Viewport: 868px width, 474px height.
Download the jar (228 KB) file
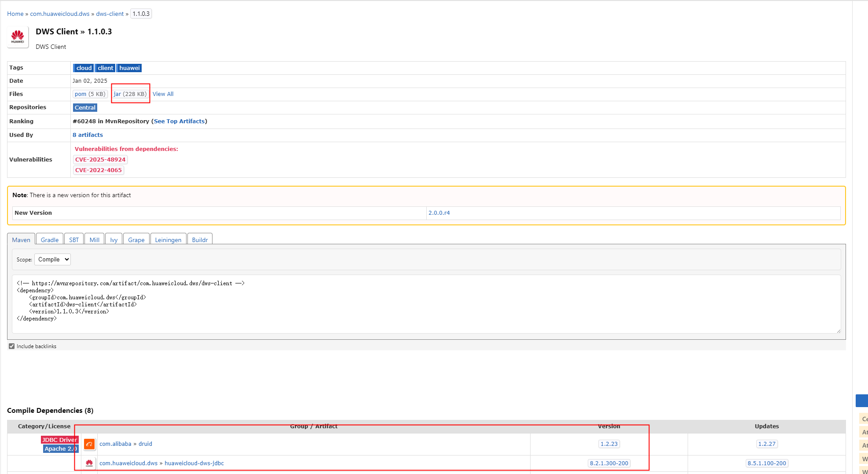130,94
